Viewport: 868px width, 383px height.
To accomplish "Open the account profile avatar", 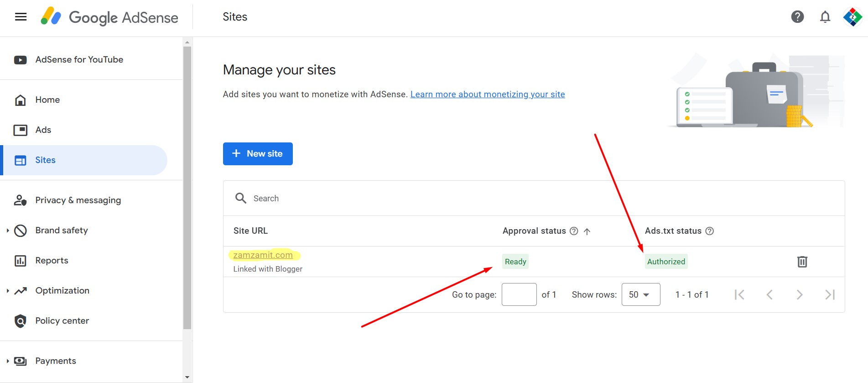I will (852, 17).
